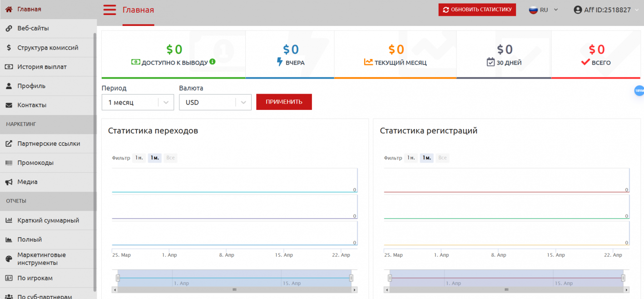Click left range handle in Статистика переходов navigator
Image resolution: width=644 pixels, height=299 pixels.
tap(118, 278)
